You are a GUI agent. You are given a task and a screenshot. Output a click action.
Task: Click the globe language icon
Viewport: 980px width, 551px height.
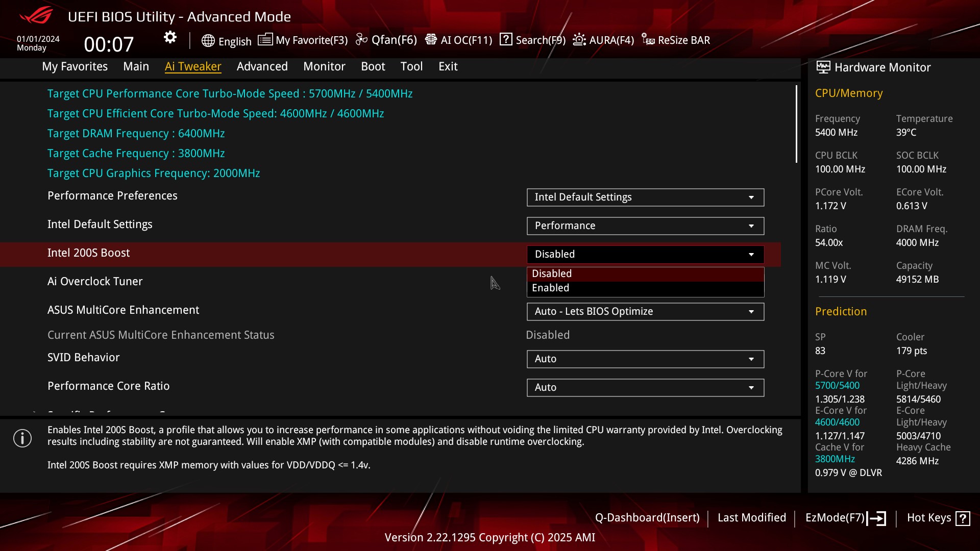point(208,41)
